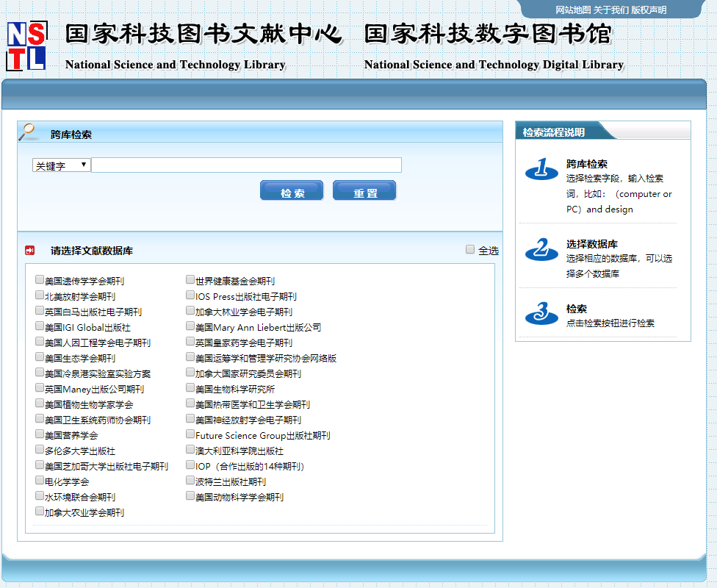Tick the 世界健康基金会期刊 checkbox

(x=190, y=280)
